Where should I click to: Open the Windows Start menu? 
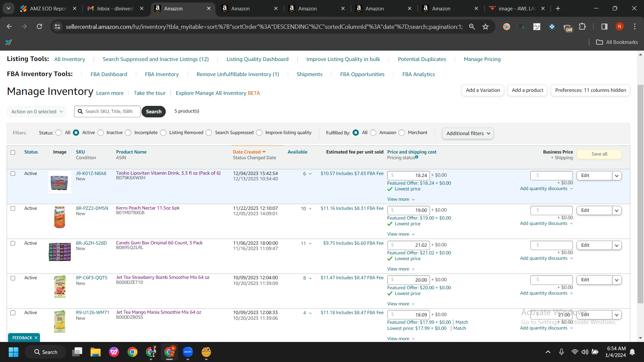[x=13, y=352]
